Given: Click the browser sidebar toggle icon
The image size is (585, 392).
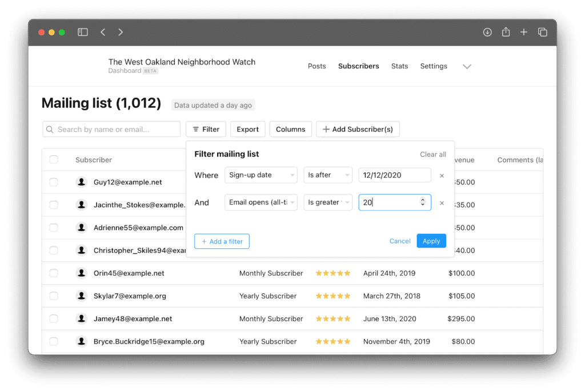Looking at the screenshot, I should (83, 33).
